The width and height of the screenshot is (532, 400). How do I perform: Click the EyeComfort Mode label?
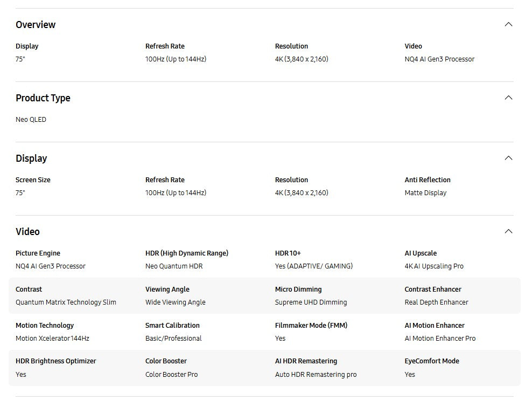[432, 361]
